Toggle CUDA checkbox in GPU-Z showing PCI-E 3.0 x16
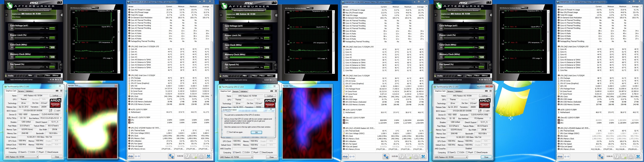Screen dimensions: 644x162 tap(29, 152)
